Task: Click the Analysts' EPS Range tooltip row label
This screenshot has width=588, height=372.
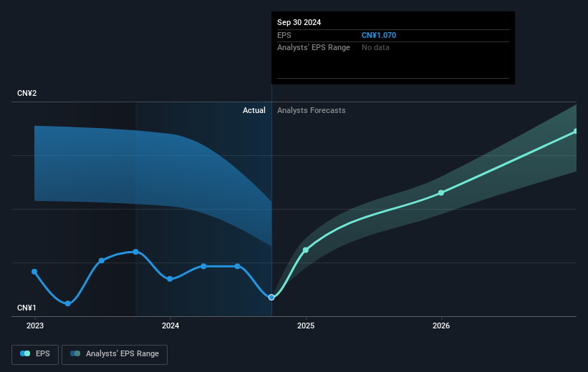Action: [x=314, y=48]
